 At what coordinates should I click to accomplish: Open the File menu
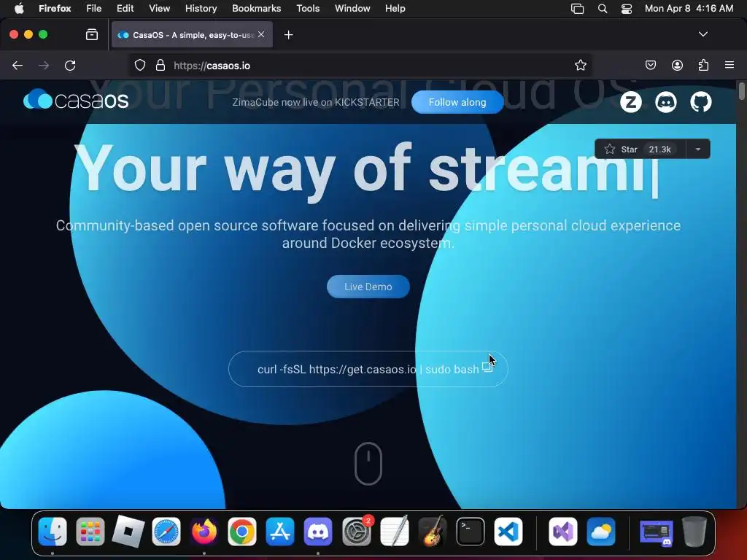pos(94,9)
